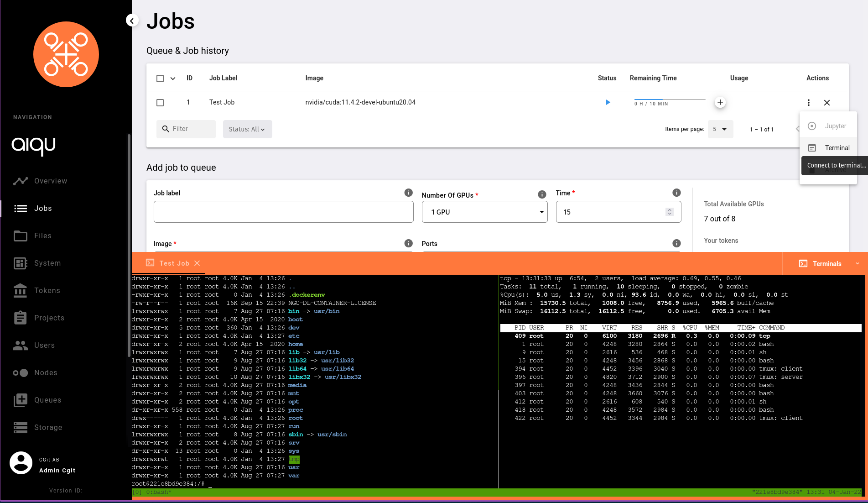Click the Time field info icon
The width and height of the screenshot is (868, 503).
pos(676,193)
